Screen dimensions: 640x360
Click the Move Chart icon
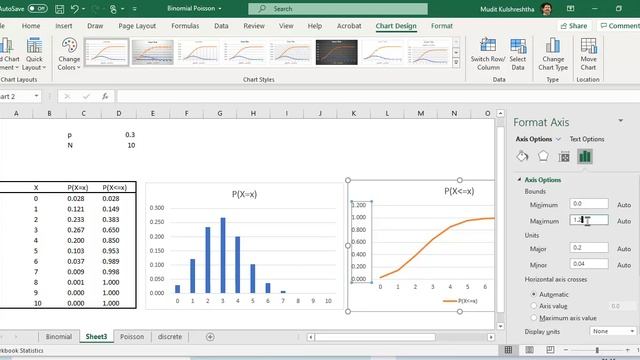(588, 46)
